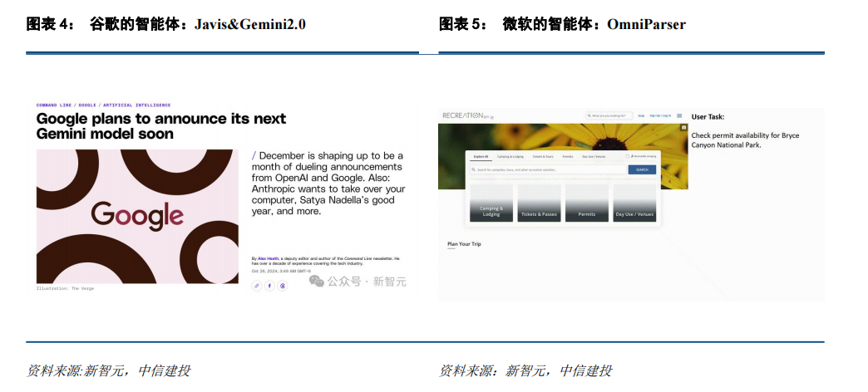Focus the 'What are you looking for?' search box

coord(609,115)
